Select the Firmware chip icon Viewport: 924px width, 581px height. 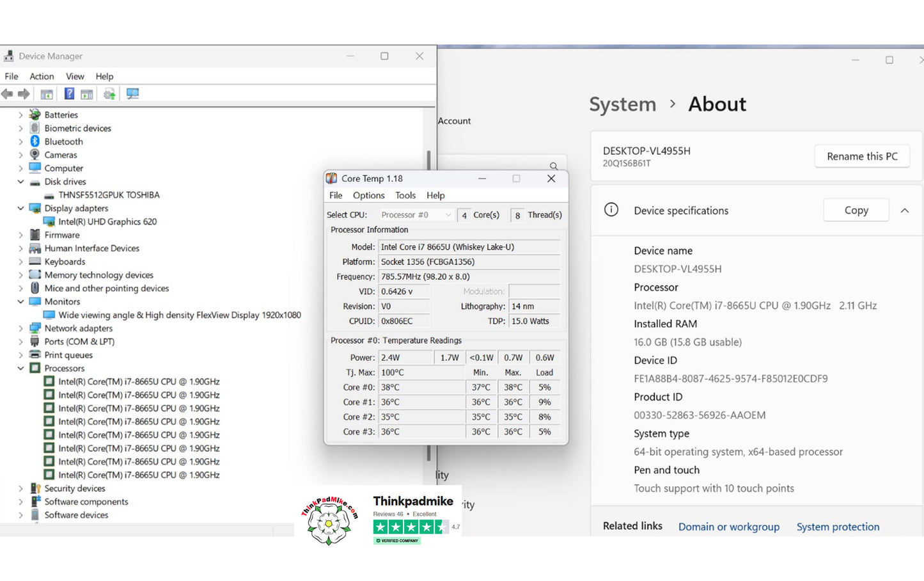(x=35, y=235)
